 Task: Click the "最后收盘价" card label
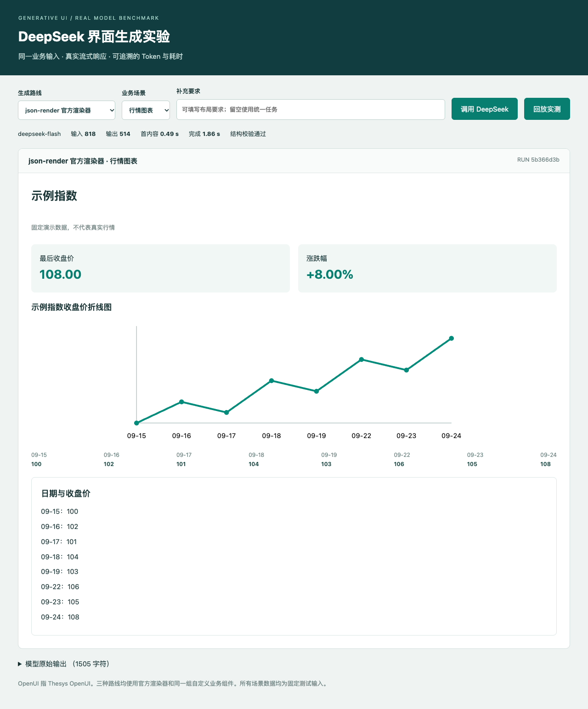(x=57, y=259)
